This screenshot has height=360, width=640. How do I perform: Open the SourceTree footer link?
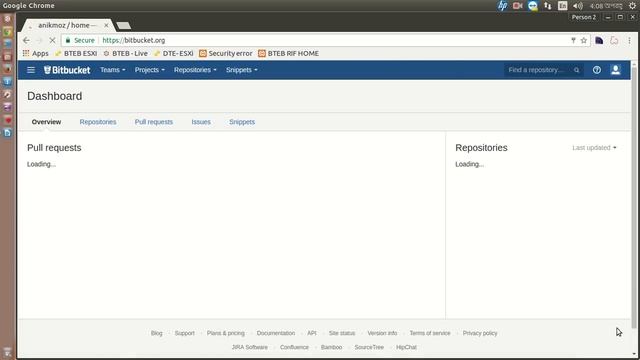[x=369, y=347]
